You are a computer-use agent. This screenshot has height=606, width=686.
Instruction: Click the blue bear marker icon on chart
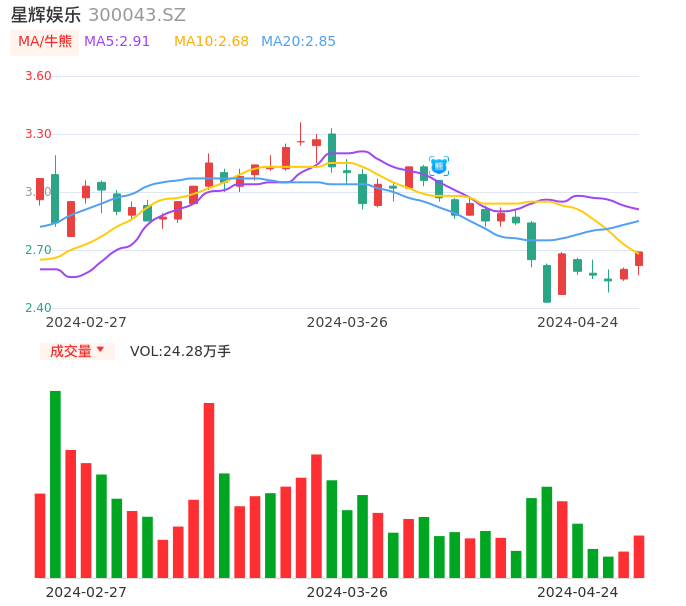(439, 166)
